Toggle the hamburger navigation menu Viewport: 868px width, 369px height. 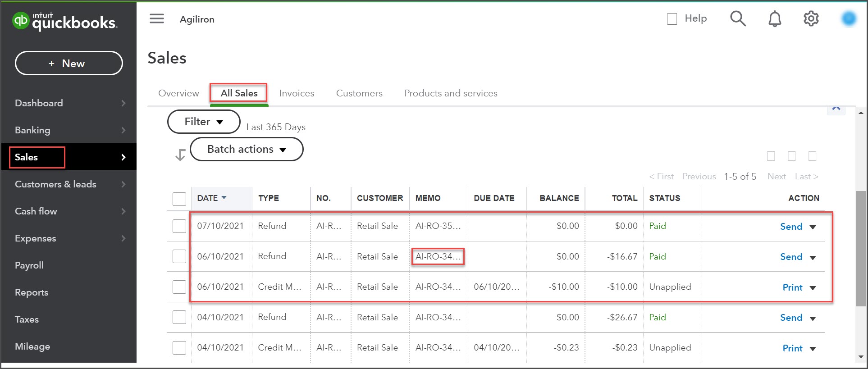tap(157, 19)
